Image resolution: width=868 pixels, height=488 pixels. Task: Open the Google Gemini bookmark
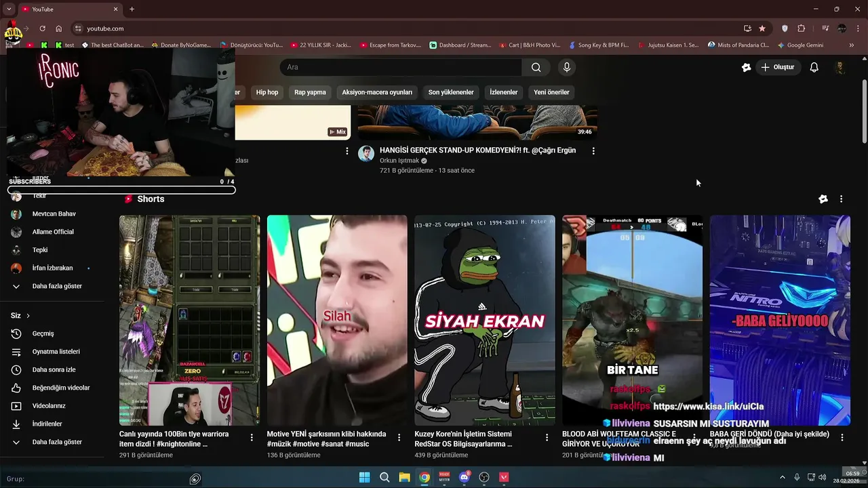pyautogui.click(x=800, y=45)
